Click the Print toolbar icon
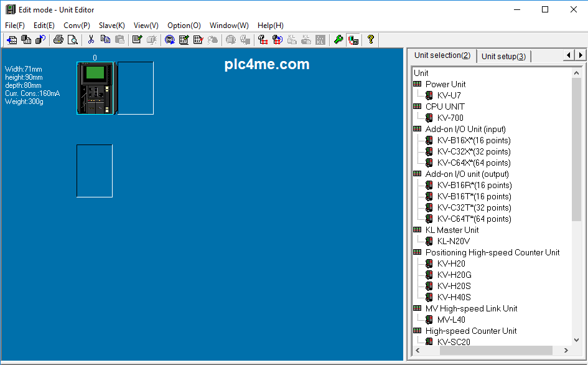This screenshot has height=365, width=588. pos(58,40)
